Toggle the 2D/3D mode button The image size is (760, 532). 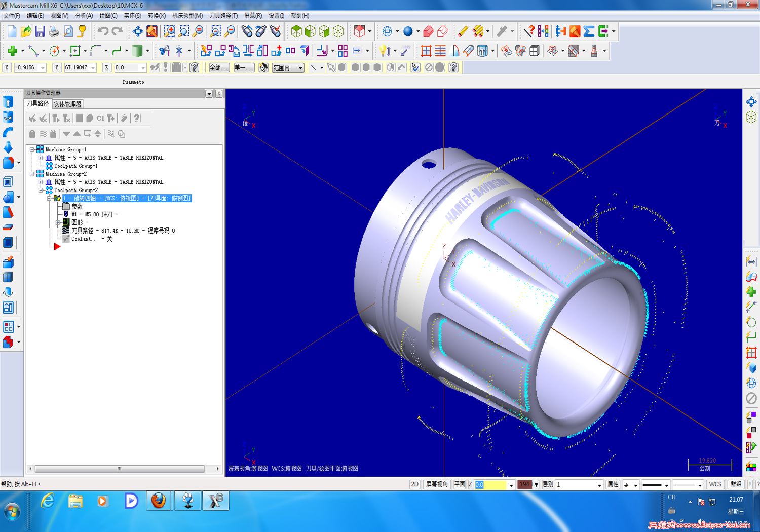414,484
